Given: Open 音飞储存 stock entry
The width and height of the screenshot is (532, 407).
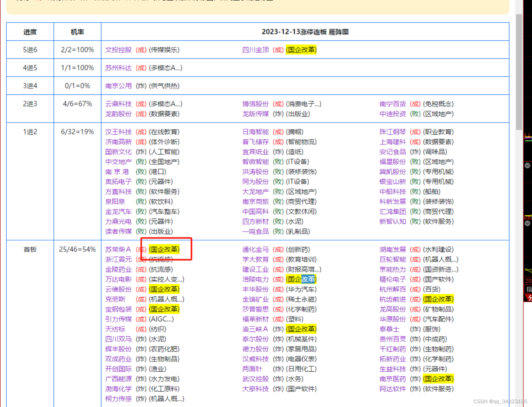Looking at the screenshot, I should coord(256,142).
